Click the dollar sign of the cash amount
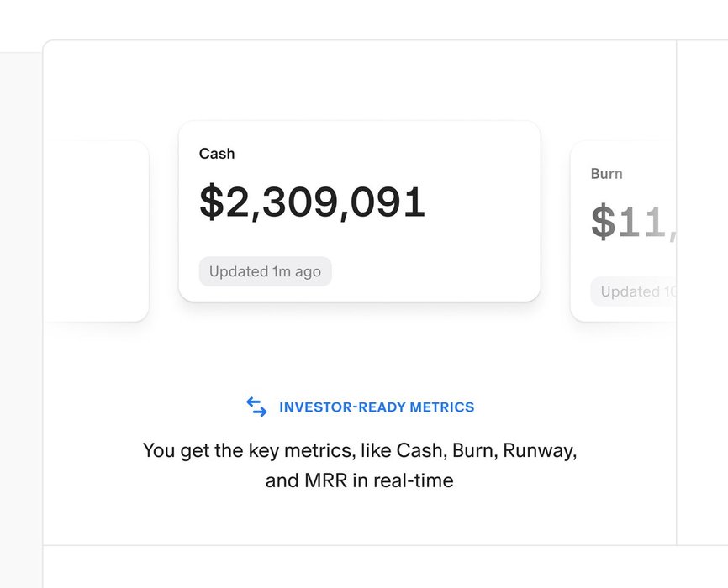The height and width of the screenshot is (588, 728). pos(213,202)
